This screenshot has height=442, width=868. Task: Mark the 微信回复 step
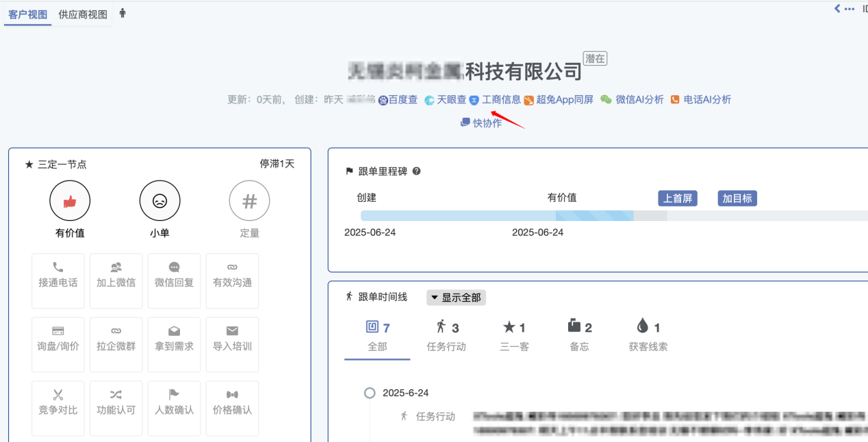pos(175,281)
